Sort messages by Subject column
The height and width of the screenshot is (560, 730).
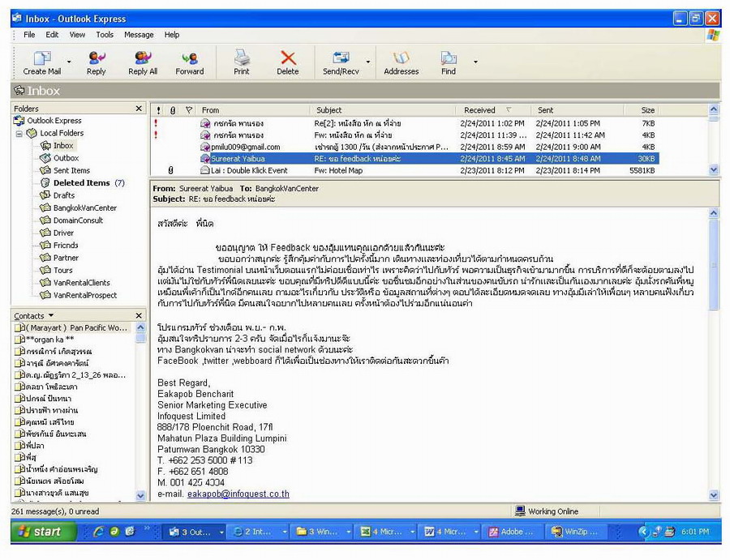tap(383, 110)
